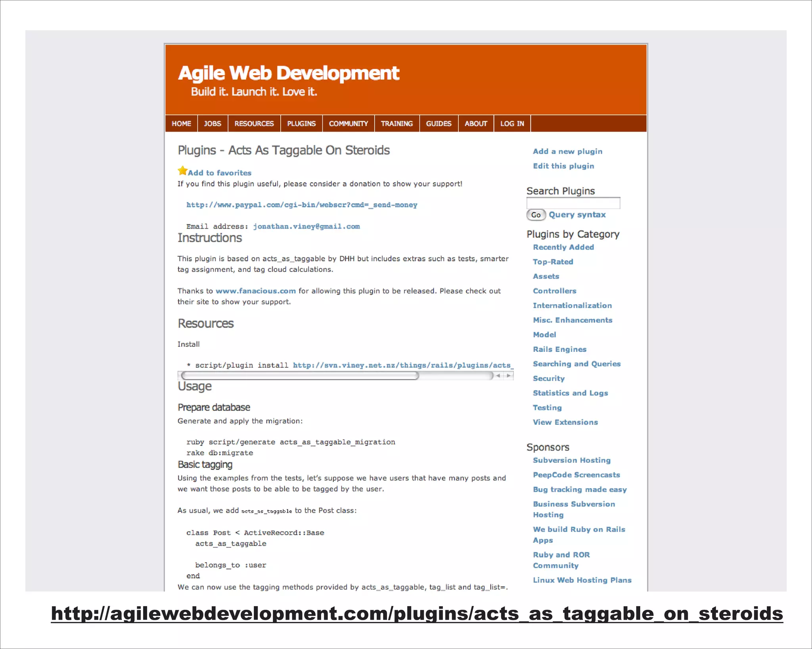The image size is (812, 649).
Task: Open the svn.viney.net.nz plugin install URL
Action: 403,365
